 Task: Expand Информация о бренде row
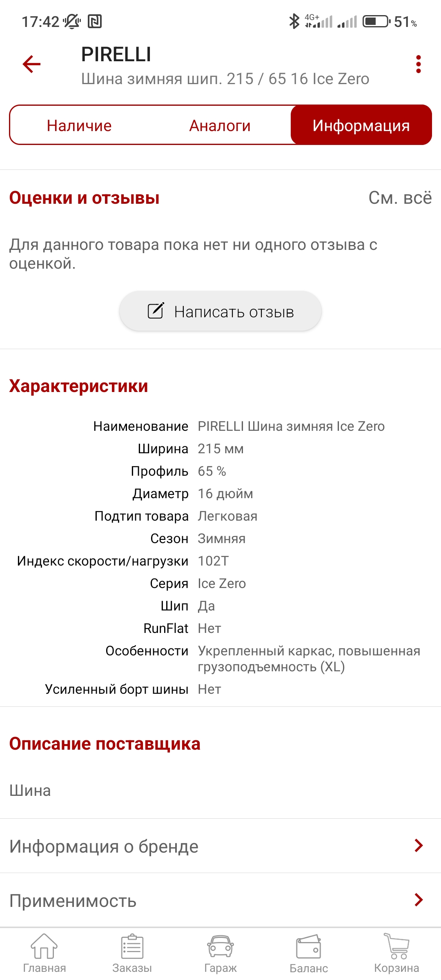[x=220, y=846]
